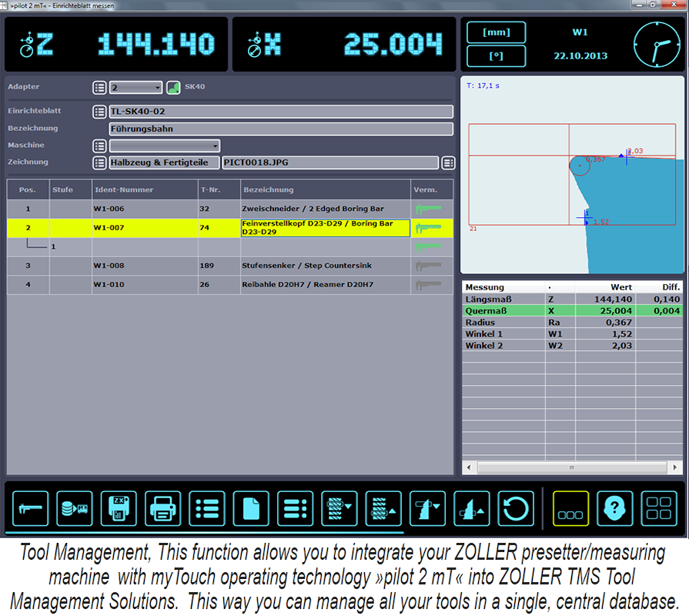Click the detailed list lines icon
Viewport: 689px width, 616px height.
point(296,508)
